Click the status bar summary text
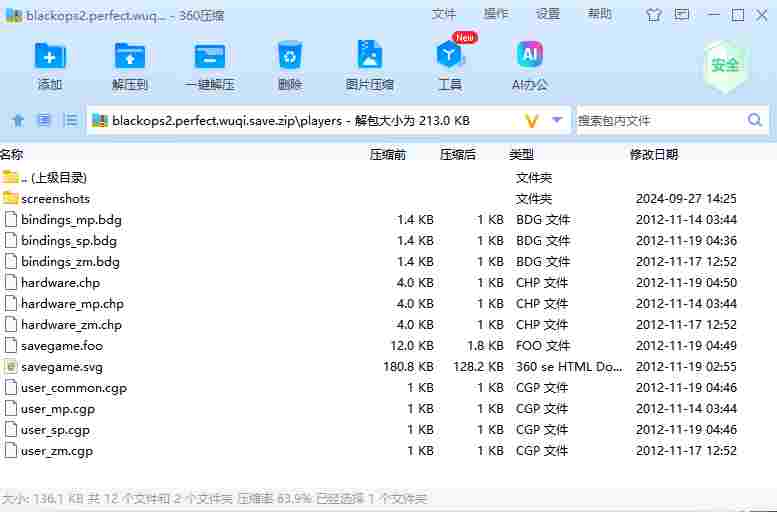Image resolution: width=777 pixels, height=512 pixels. point(214,498)
